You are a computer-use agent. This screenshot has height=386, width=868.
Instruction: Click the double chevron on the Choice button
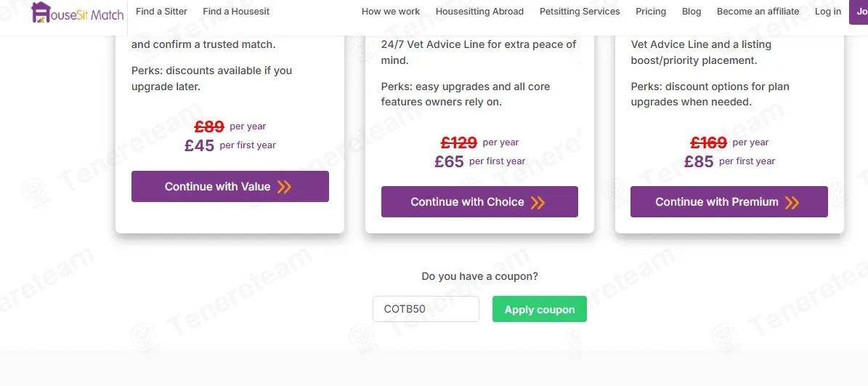[538, 202]
